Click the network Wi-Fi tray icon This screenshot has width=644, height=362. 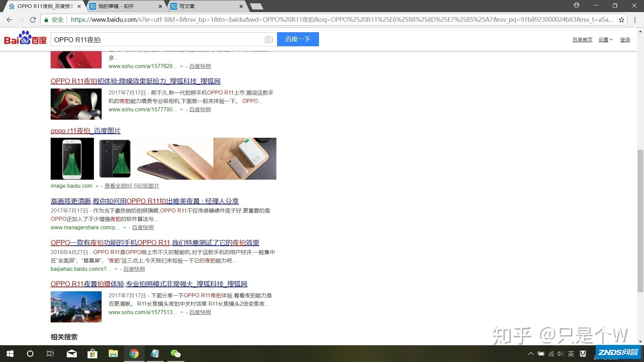coord(551,354)
